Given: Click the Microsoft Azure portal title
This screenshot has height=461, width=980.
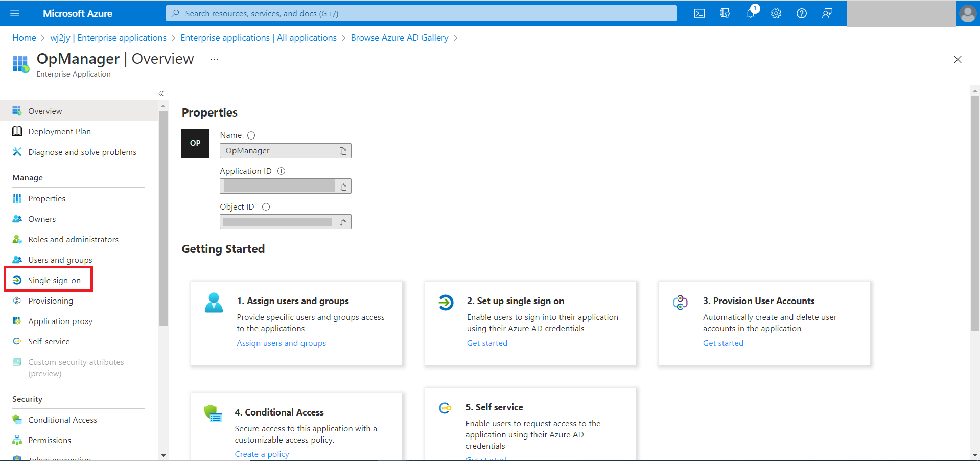Looking at the screenshot, I should [78, 13].
